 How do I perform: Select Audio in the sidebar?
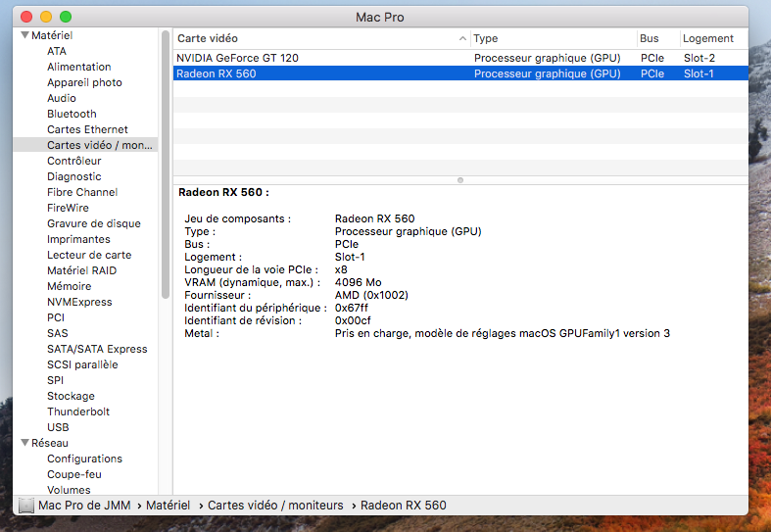point(62,98)
